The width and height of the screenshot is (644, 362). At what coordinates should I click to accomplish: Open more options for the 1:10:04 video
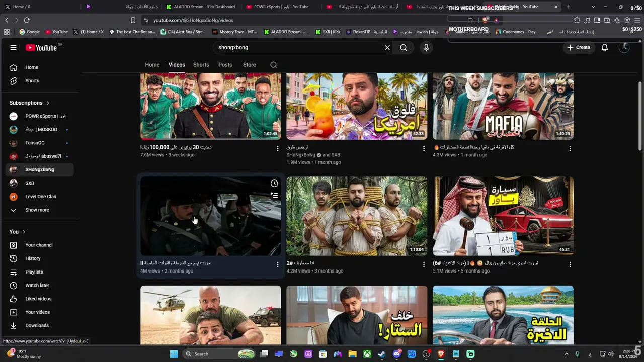coord(424,264)
